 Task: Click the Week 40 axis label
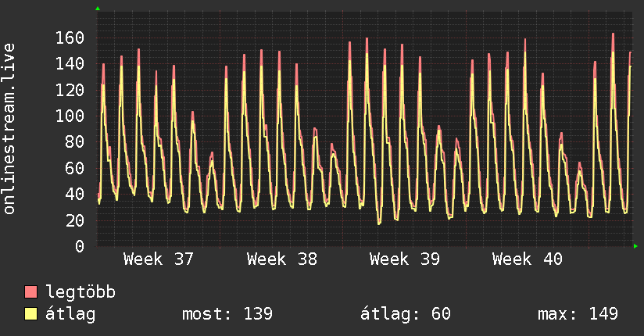click(x=528, y=259)
